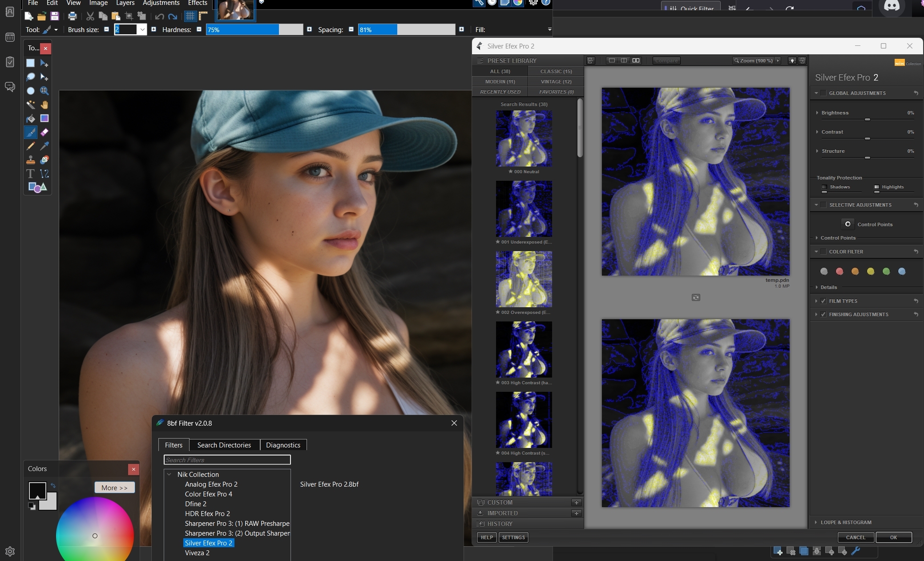The image size is (924, 561).
Task: Select side-by-side preview in Silver Efex
Action: 636,61
